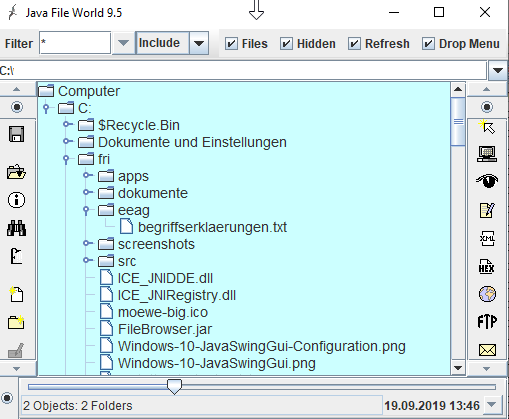Click the XML viewer icon
This screenshot has height=419, width=509.
[x=487, y=238]
